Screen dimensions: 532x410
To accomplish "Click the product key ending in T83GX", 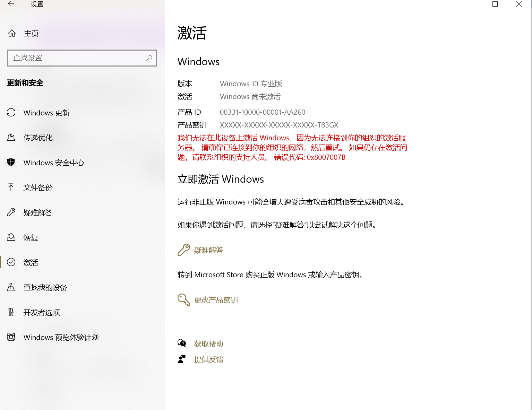I will click(279, 125).
